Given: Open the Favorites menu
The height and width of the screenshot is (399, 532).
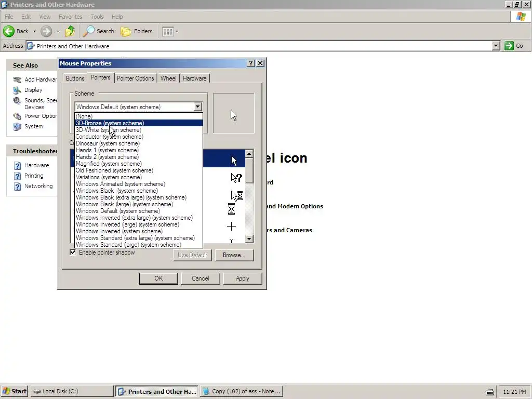Looking at the screenshot, I should tap(70, 17).
